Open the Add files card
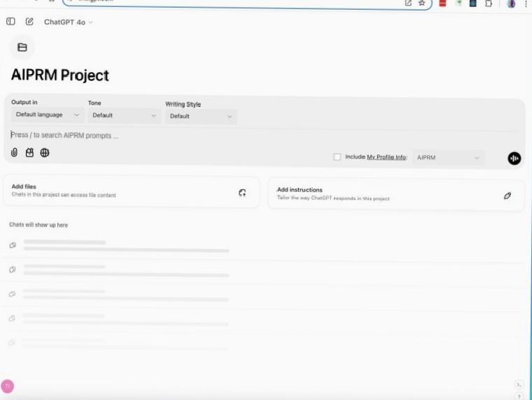Image resolution: width=532 pixels, height=400 pixels. point(132,192)
